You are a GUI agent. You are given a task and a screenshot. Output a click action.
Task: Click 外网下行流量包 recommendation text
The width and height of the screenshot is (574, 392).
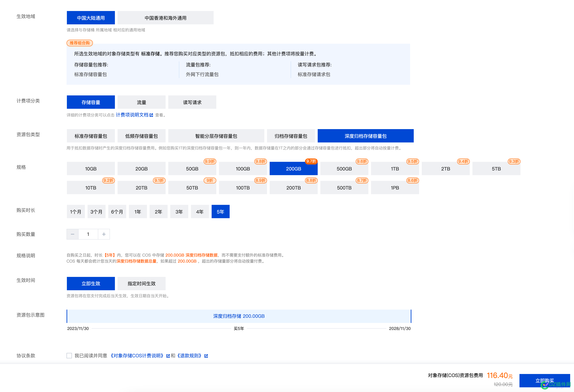tap(202, 74)
